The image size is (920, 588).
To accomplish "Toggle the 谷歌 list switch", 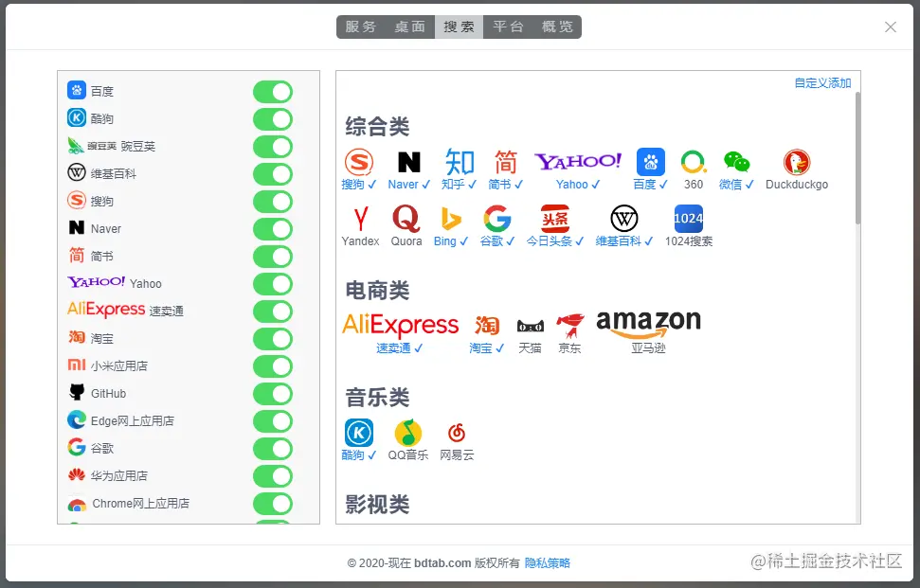I will [273, 449].
